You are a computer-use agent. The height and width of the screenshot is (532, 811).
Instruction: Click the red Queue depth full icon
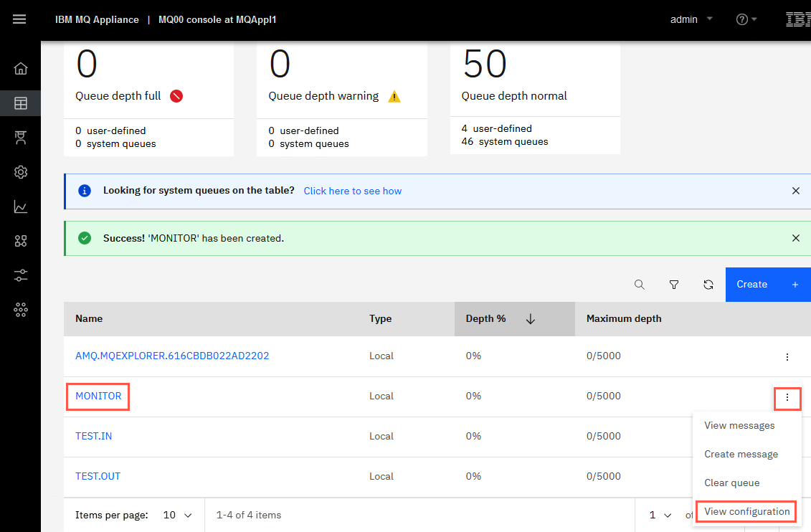click(x=176, y=96)
